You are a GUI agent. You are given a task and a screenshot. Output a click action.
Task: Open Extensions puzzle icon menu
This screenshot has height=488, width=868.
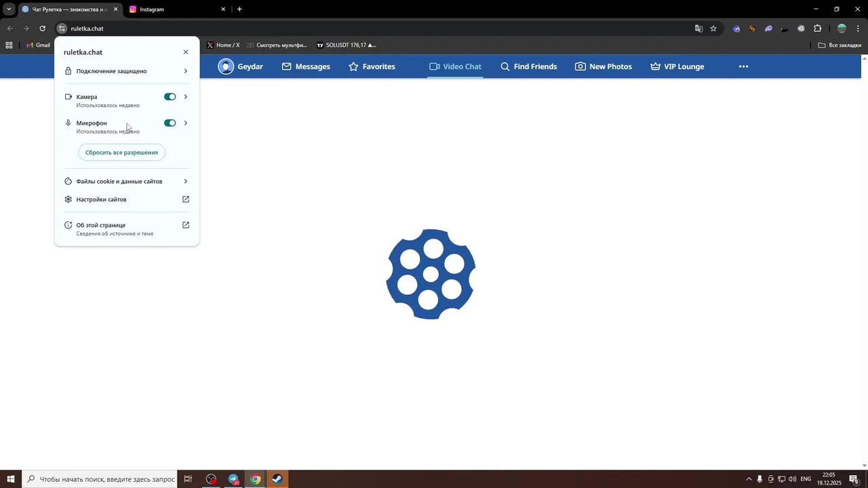(818, 28)
